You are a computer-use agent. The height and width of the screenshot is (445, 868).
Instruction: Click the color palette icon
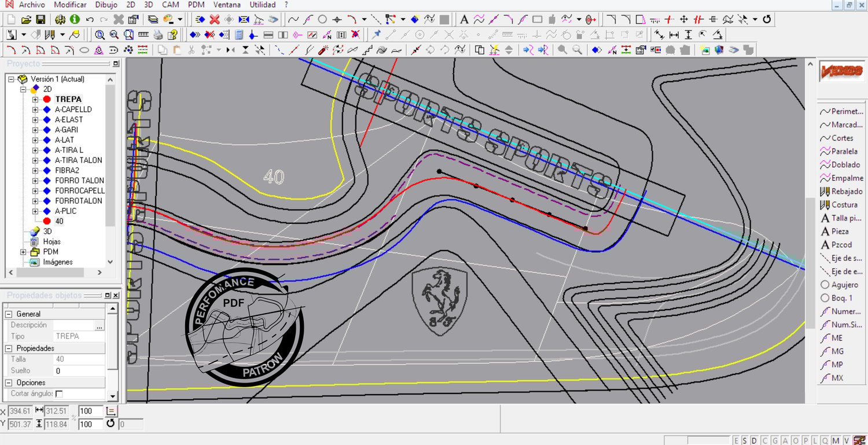click(169, 20)
